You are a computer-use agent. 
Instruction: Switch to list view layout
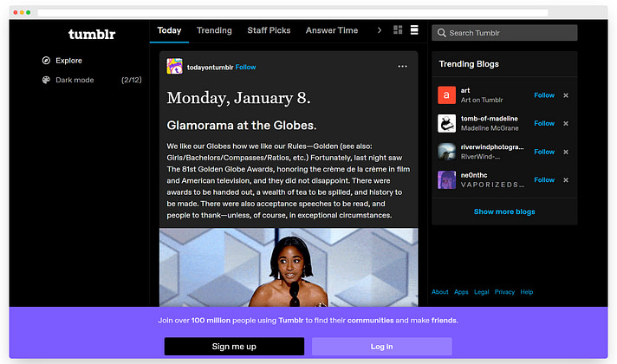coord(414,30)
